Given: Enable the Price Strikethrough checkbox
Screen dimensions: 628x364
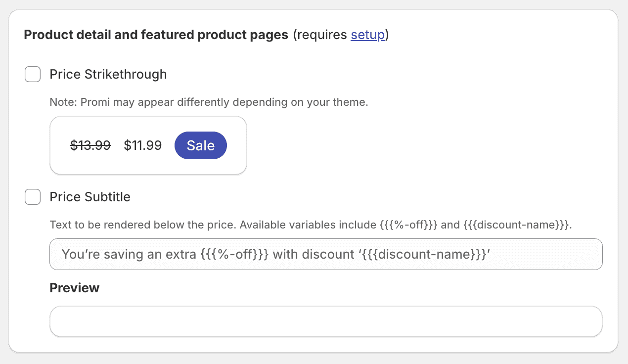Looking at the screenshot, I should 33,75.
